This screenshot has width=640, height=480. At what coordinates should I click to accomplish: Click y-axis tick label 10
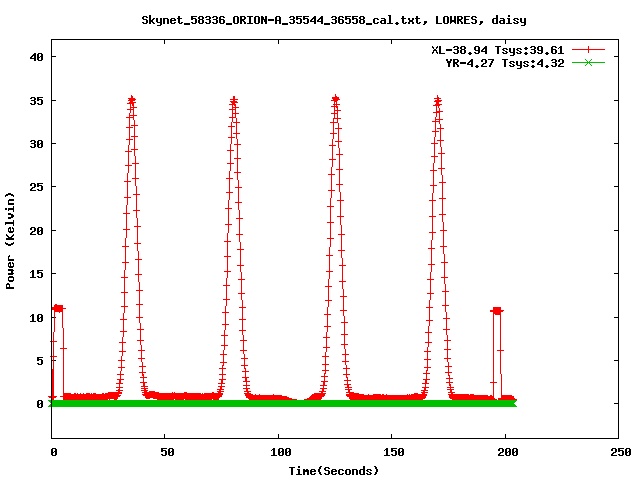coord(36,318)
